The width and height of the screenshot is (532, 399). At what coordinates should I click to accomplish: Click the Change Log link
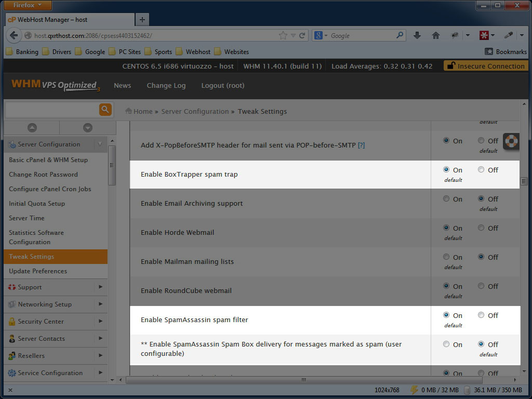(166, 85)
